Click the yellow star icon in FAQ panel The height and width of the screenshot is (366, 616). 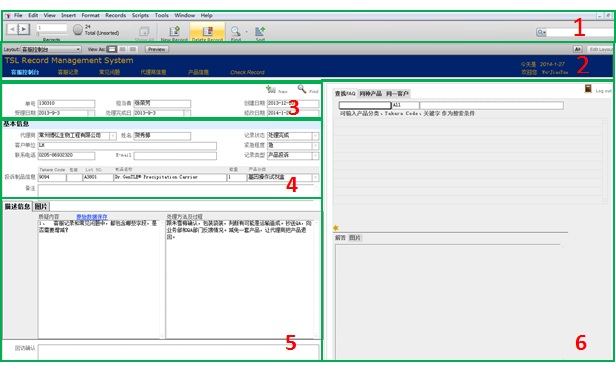[336, 228]
